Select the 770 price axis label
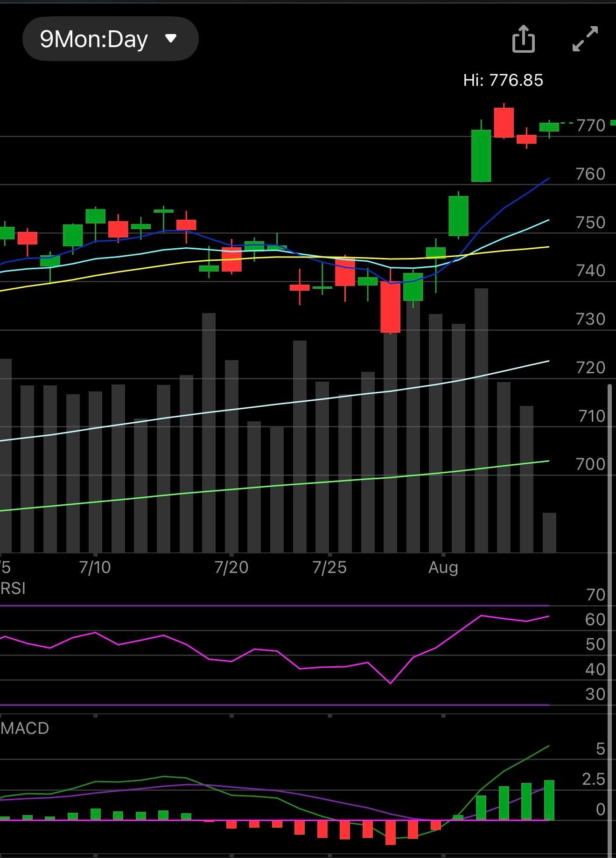 [x=591, y=126]
